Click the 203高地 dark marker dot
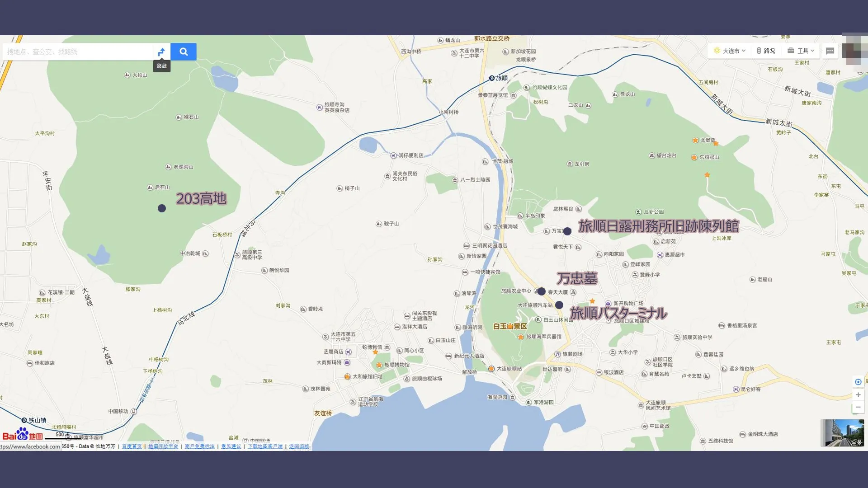This screenshot has height=488, width=868. pyautogui.click(x=162, y=208)
